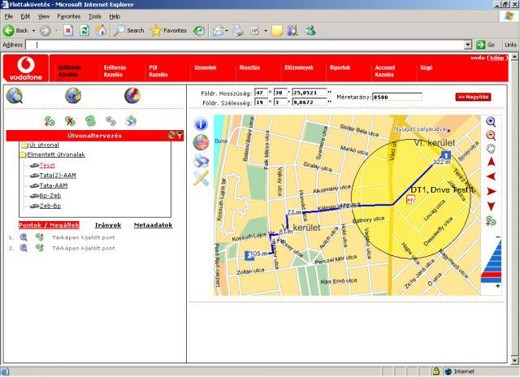The image size is (520, 378).
Task: Select the pan hand tool
Action: click(491, 149)
